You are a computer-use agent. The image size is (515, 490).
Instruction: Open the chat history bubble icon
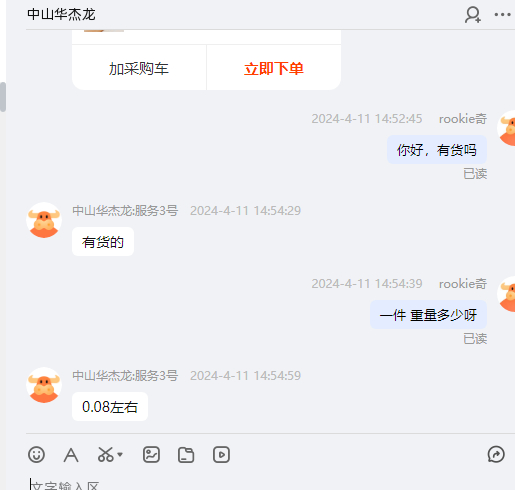(x=496, y=454)
